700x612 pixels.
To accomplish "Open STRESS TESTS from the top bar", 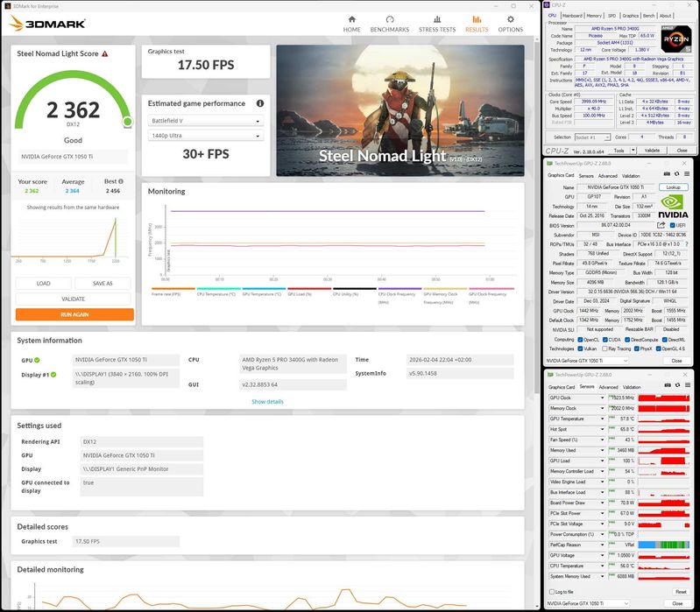I will tap(437, 20).
